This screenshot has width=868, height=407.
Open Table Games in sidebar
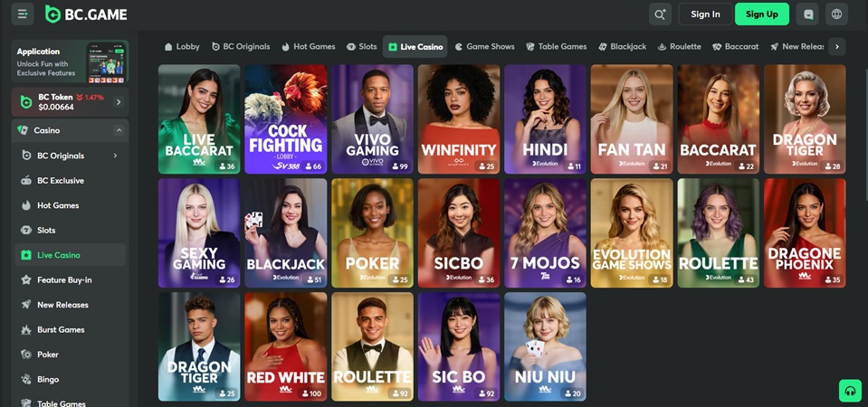pyautogui.click(x=71, y=402)
